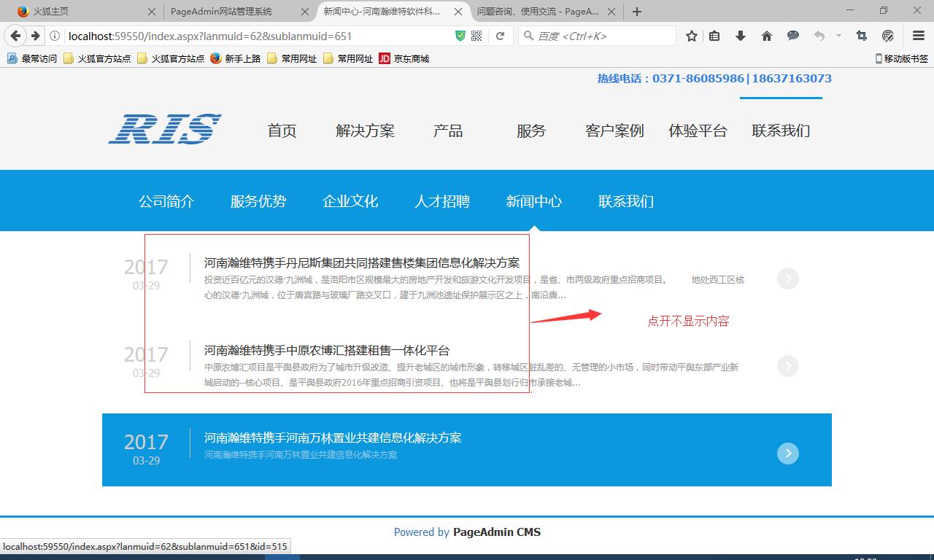Click the round arrow on the highlighted news item
The height and width of the screenshot is (560, 934).
tap(787, 454)
